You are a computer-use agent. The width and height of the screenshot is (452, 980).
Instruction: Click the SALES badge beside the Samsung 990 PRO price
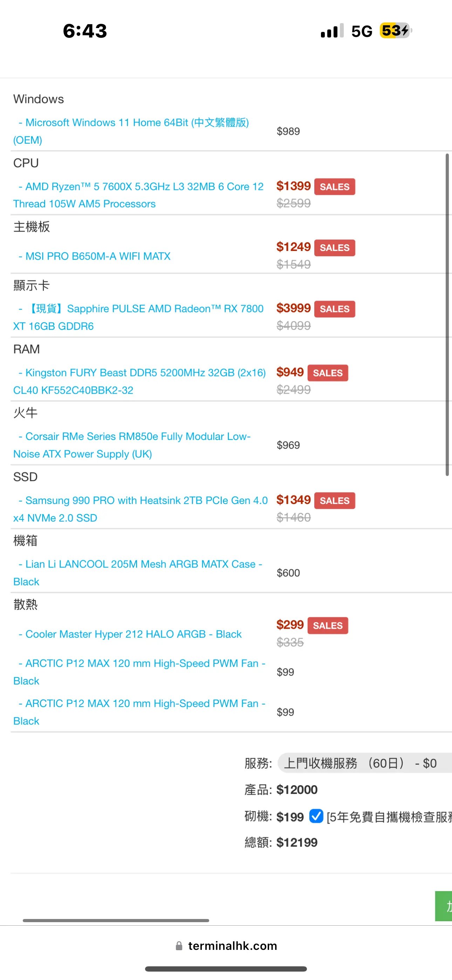pyautogui.click(x=334, y=501)
